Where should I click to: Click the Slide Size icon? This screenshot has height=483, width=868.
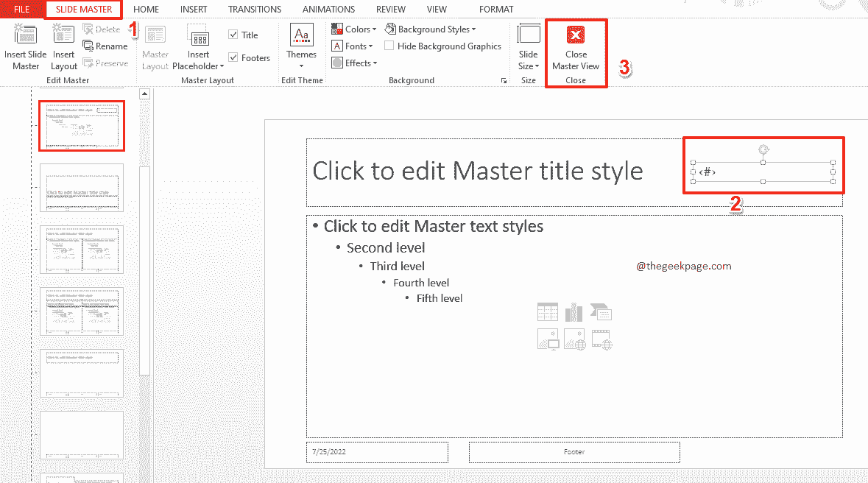coord(528,35)
